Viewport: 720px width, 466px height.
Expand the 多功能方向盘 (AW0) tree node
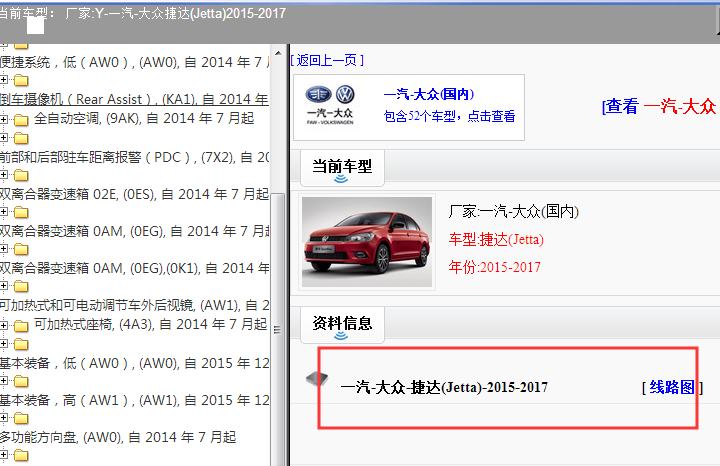pyautogui.click(x=4, y=418)
